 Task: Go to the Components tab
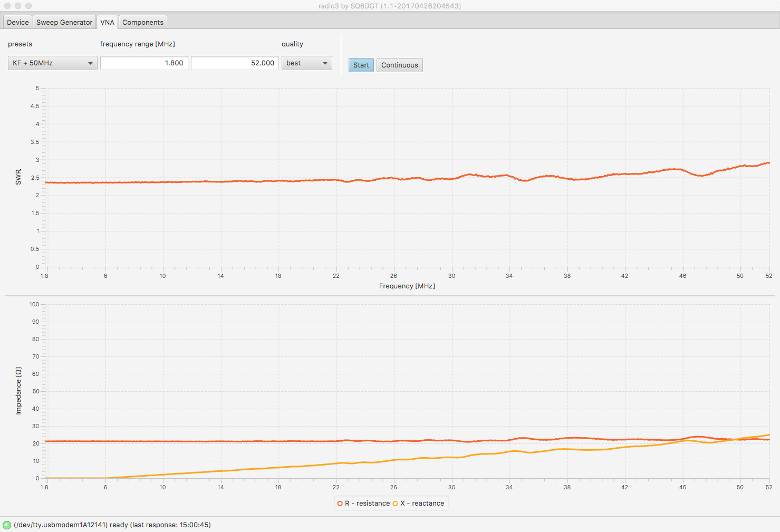143,22
